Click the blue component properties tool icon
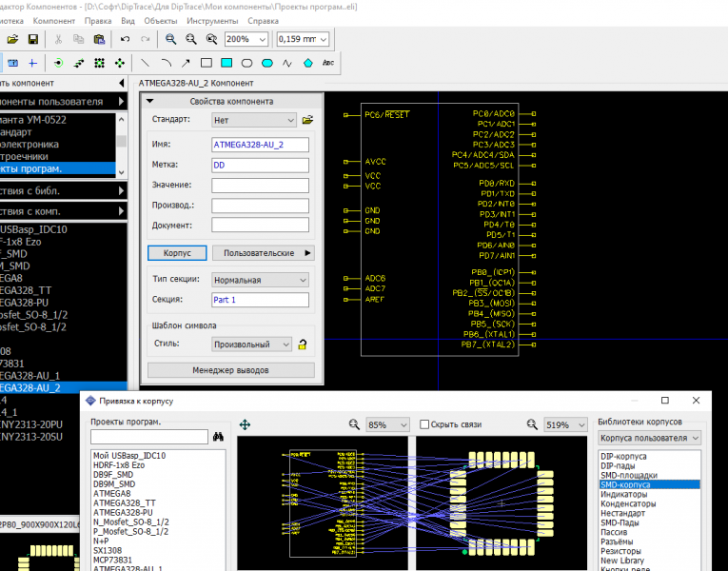728x571 pixels. click(12, 63)
